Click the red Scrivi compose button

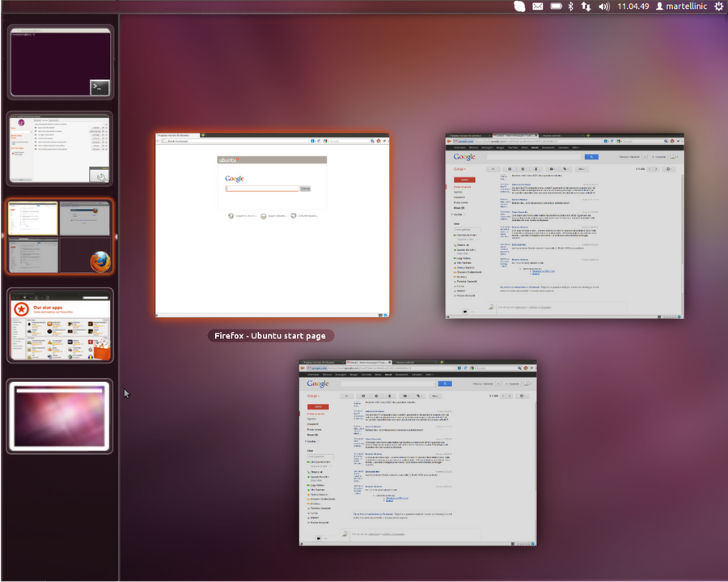(318, 406)
